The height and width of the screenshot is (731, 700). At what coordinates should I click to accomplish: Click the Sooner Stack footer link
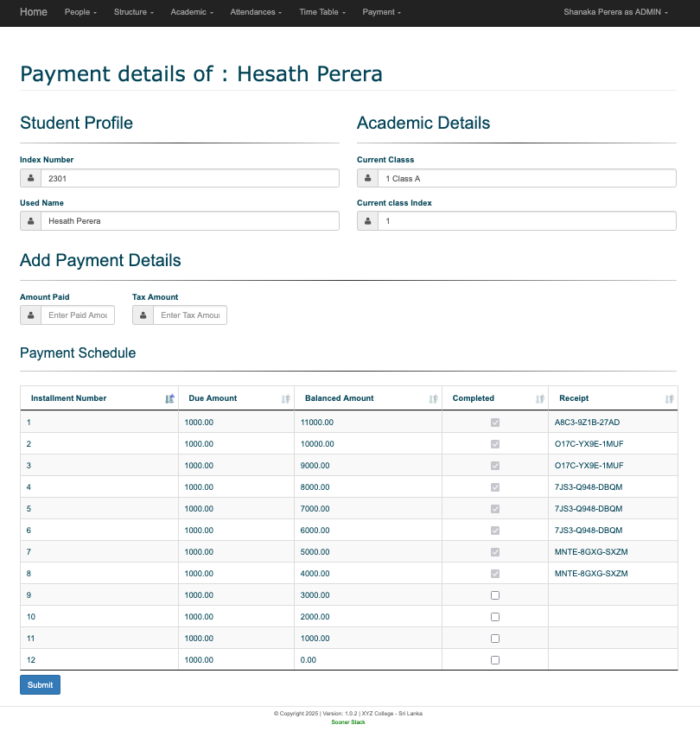(348, 722)
